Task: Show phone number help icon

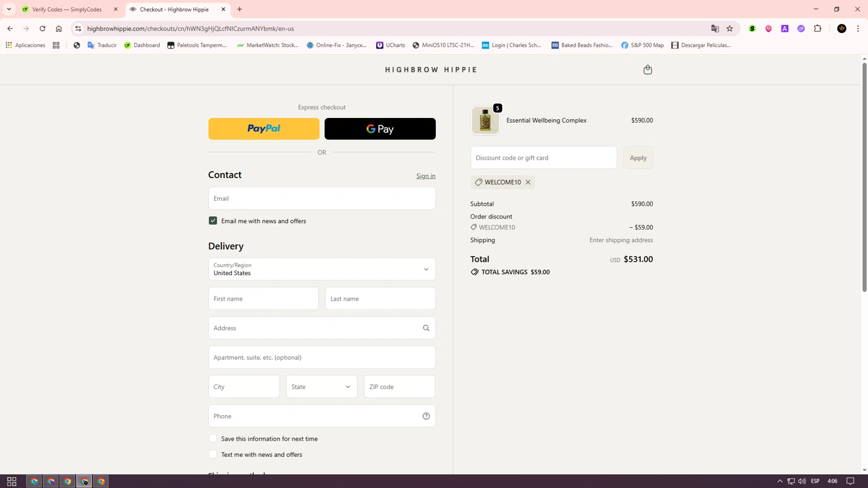Action: click(x=426, y=416)
